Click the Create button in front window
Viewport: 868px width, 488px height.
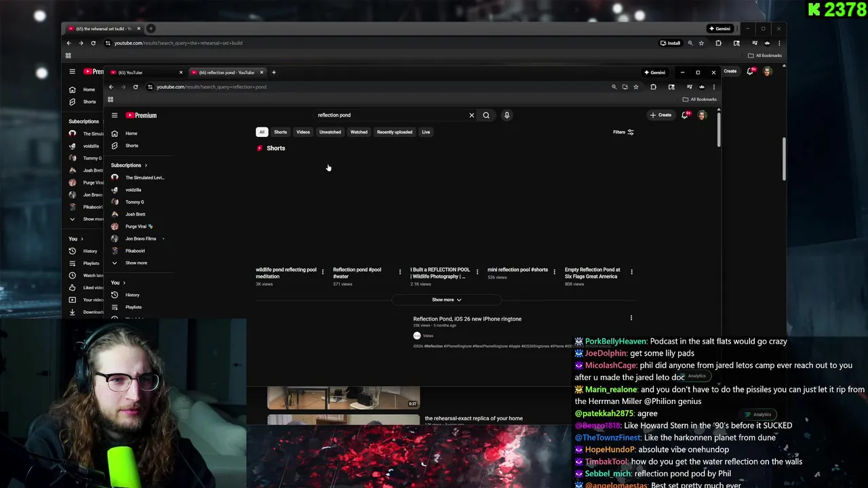(660, 115)
